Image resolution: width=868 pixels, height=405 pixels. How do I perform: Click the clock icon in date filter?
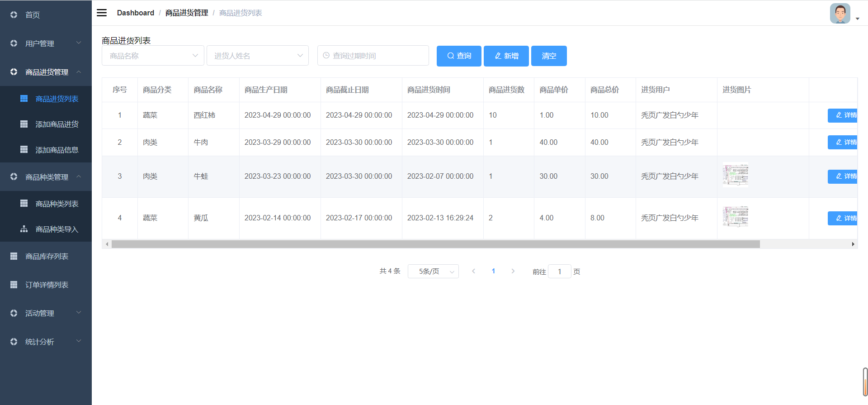pyautogui.click(x=326, y=55)
